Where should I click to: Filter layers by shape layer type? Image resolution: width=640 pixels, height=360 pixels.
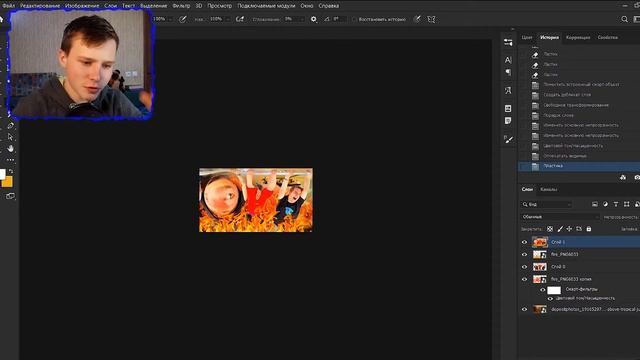coord(627,204)
